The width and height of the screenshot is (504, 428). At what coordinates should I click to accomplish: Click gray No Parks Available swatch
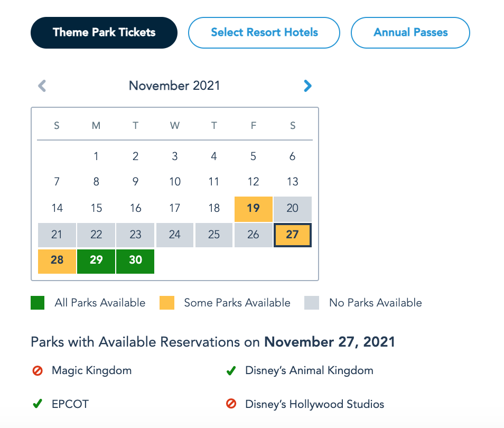[312, 303]
